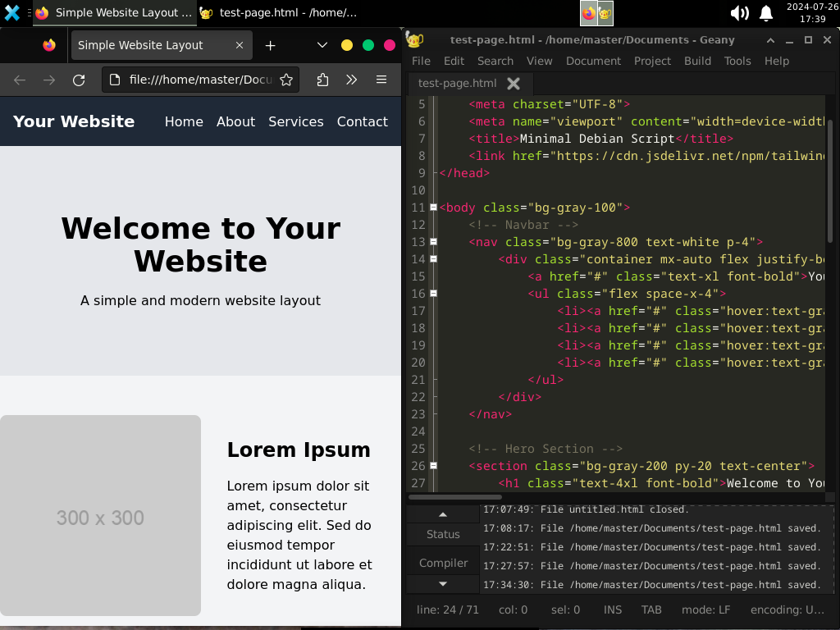Switch to the Compiler message tab
The height and width of the screenshot is (630, 840).
point(443,563)
